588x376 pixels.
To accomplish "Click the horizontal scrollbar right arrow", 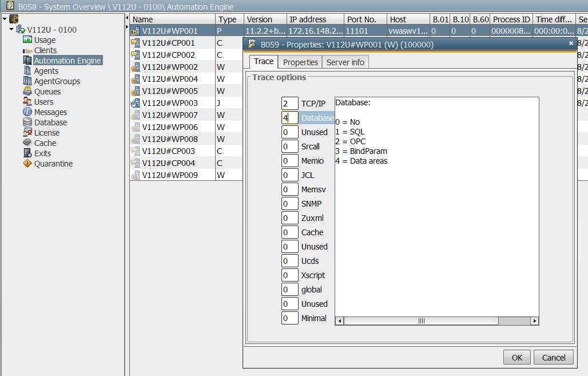I will [x=534, y=321].
